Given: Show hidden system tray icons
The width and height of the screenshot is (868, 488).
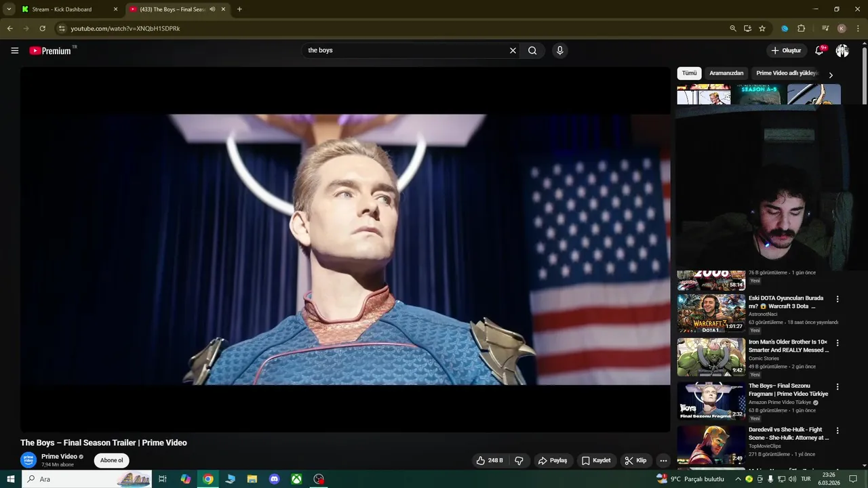Looking at the screenshot, I should click(738, 479).
